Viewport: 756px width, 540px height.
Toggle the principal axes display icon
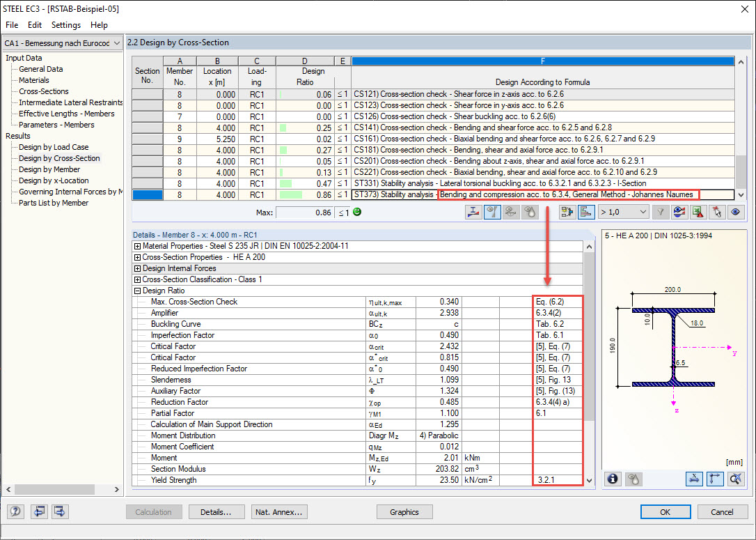point(714,479)
